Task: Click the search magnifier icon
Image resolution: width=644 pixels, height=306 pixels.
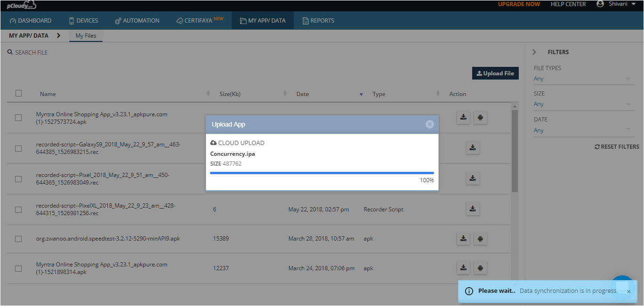Action: 10,52
